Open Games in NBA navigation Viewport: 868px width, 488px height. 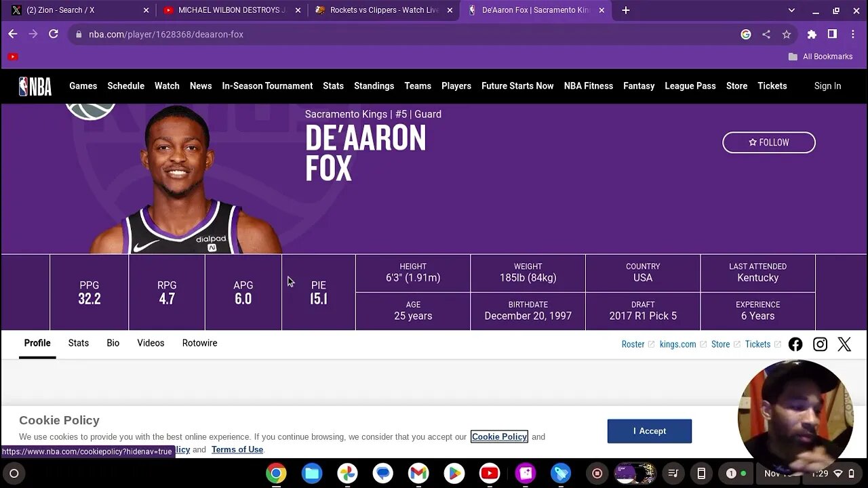tap(83, 86)
